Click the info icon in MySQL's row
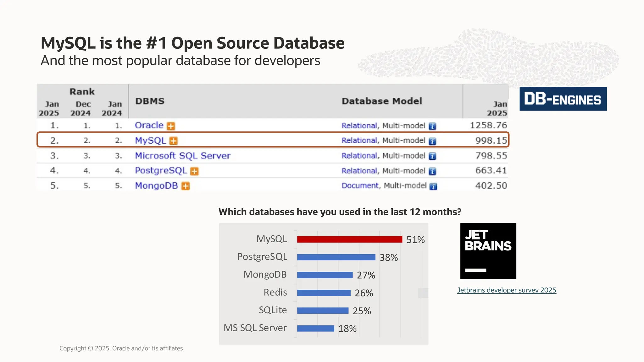The height and width of the screenshot is (362, 644). (432, 141)
